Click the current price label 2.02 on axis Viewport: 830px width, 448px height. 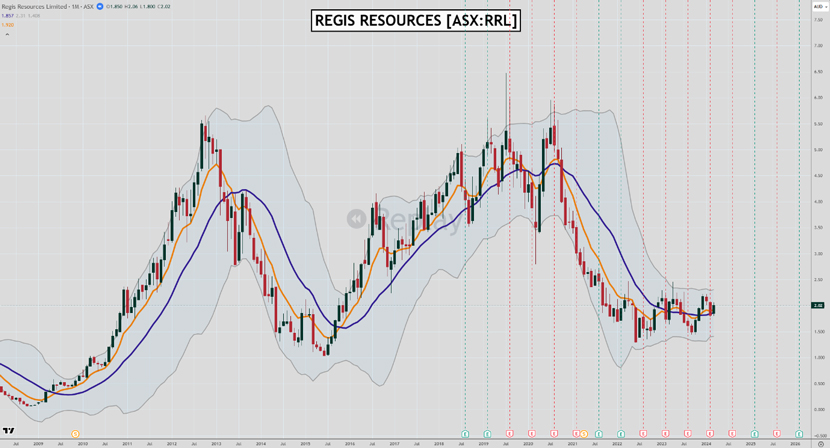click(x=818, y=305)
